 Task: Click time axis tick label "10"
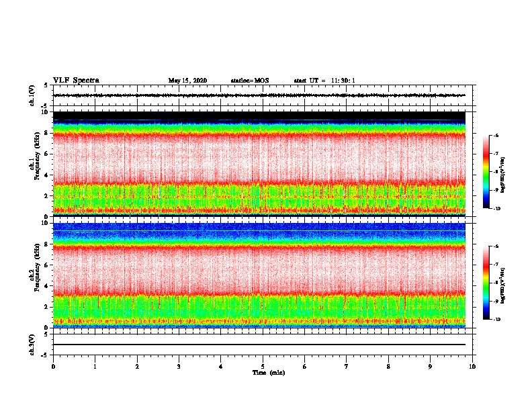tap(472, 366)
